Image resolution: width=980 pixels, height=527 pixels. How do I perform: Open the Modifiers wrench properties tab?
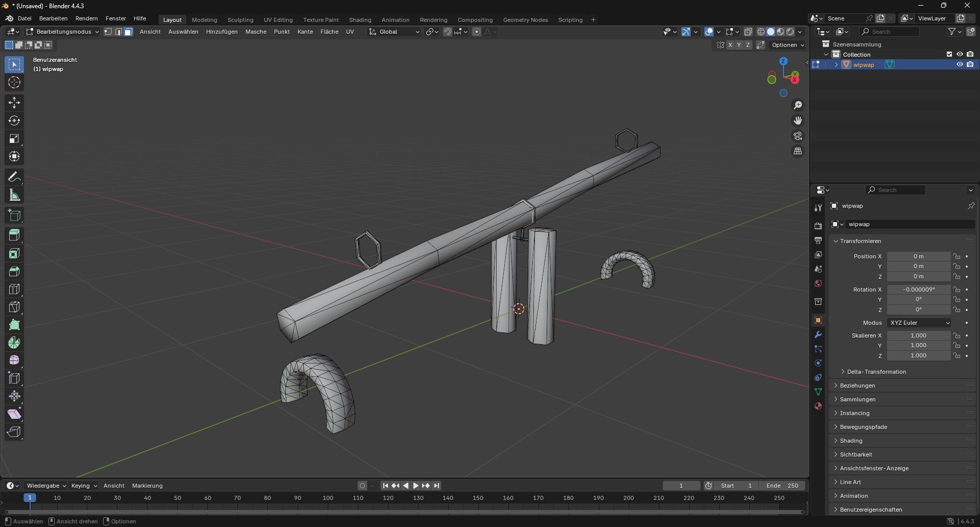point(818,335)
